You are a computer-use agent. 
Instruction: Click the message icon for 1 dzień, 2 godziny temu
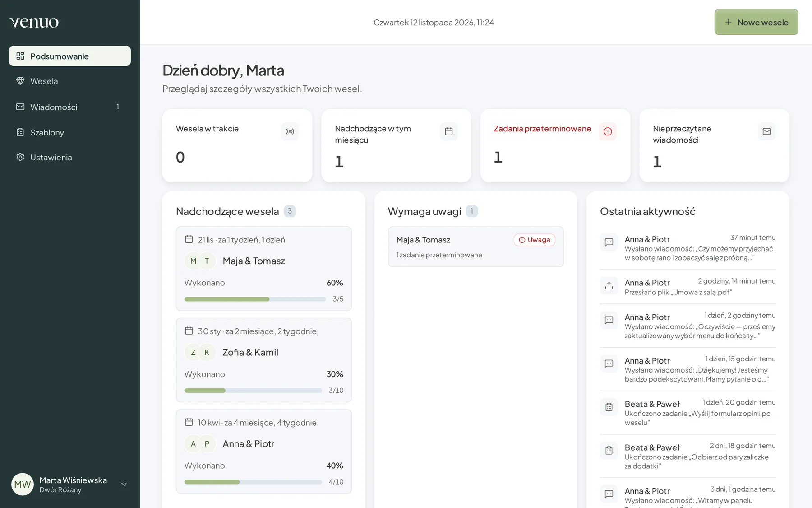[x=609, y=320]
